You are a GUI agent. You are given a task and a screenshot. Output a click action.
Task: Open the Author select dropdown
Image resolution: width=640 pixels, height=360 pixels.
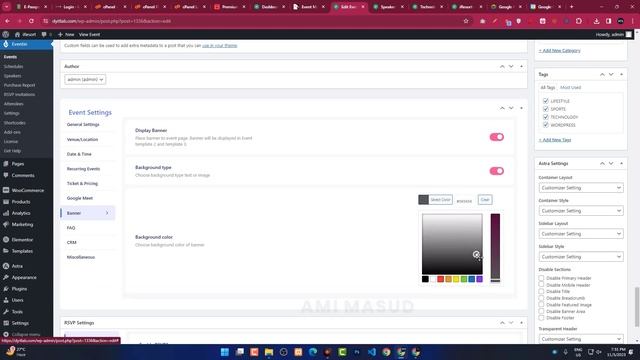(85, 79)
